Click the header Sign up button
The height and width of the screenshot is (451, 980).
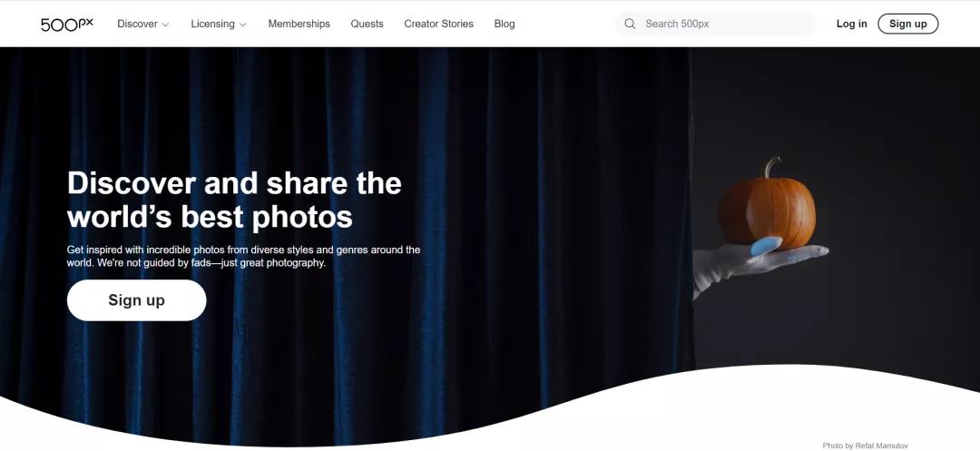pyautogui.click(x=907, y=24)
